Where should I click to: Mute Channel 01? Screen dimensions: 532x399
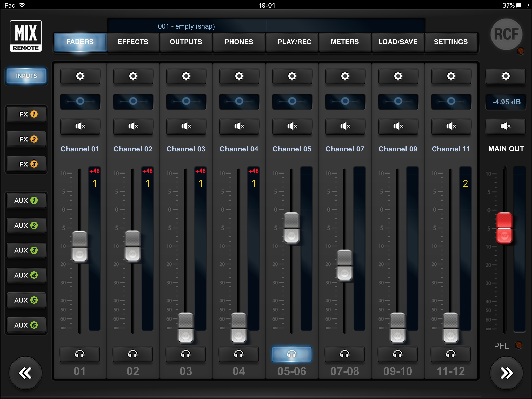click(x=80, y=126)
